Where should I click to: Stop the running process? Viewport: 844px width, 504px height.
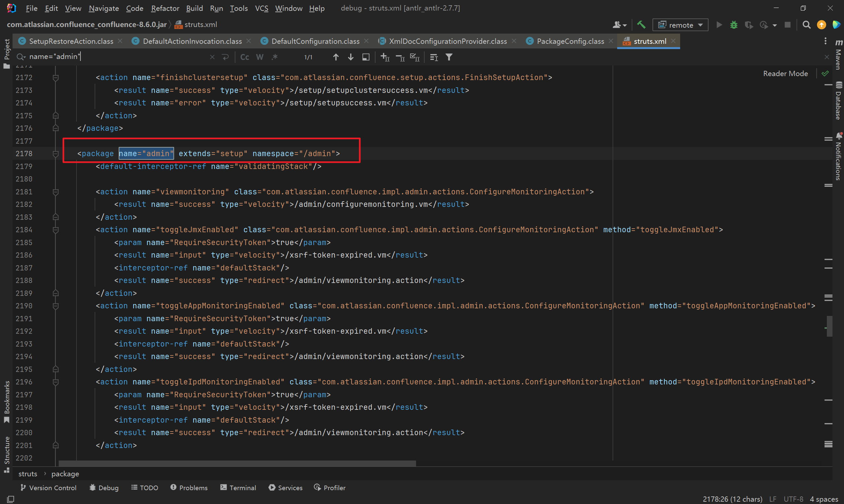pyautogui.click(x=787, y=25)
